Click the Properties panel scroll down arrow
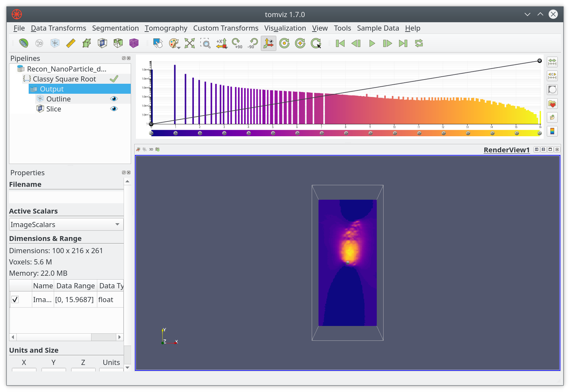Viewport: 570px width, 392px height. point(128,368)
